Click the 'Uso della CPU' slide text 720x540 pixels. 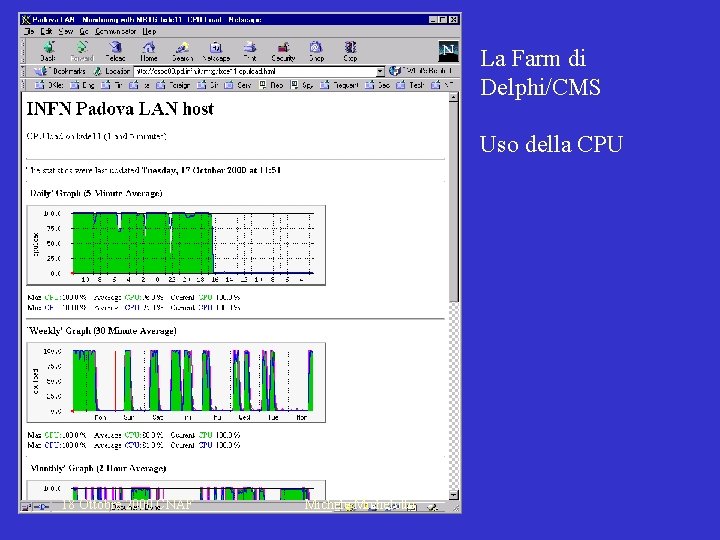[551, 144]
